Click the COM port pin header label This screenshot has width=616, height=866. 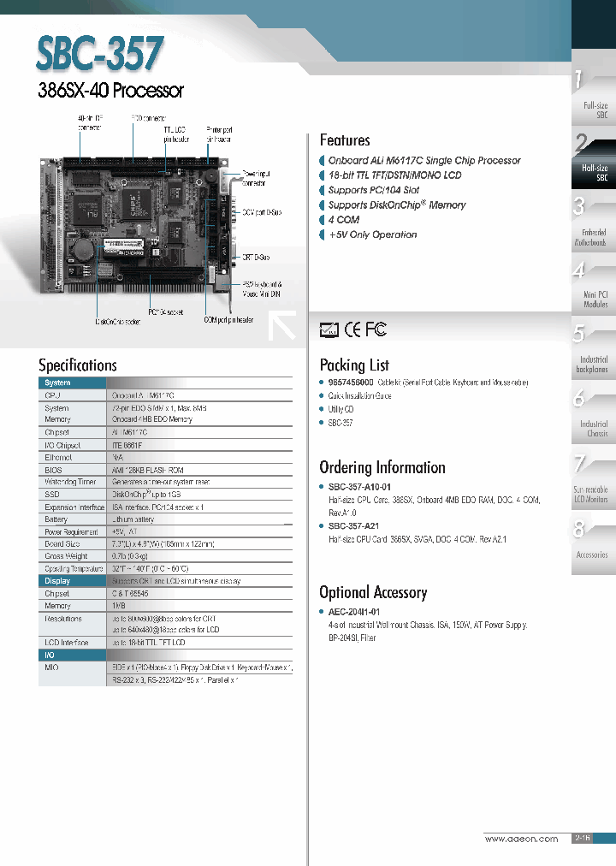point(228,320)
